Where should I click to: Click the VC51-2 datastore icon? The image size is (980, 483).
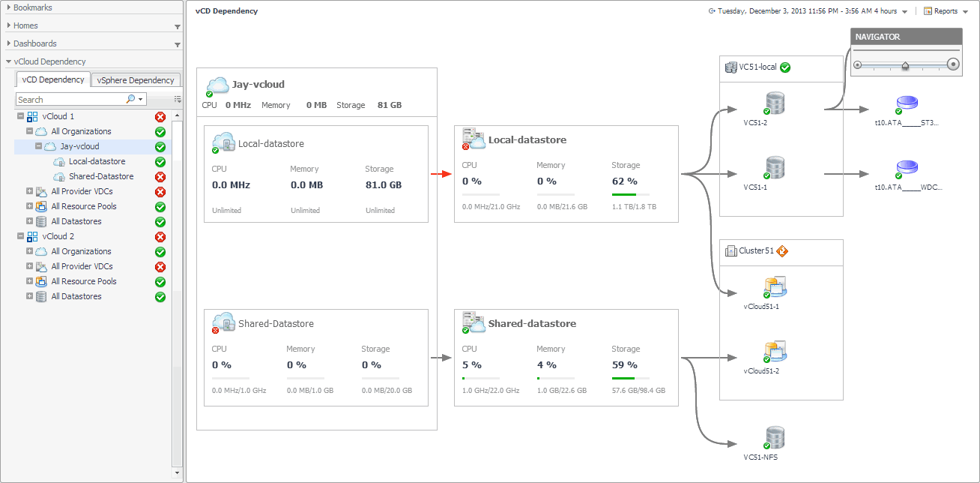point(774,103)
